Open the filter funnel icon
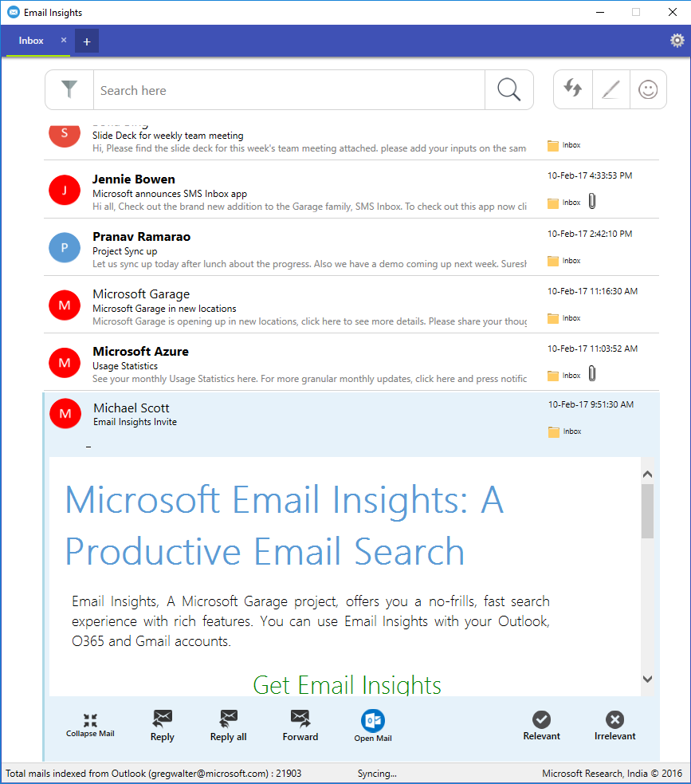Image resolution: width=691 pixels, height=784 pixels. point(69,90)
